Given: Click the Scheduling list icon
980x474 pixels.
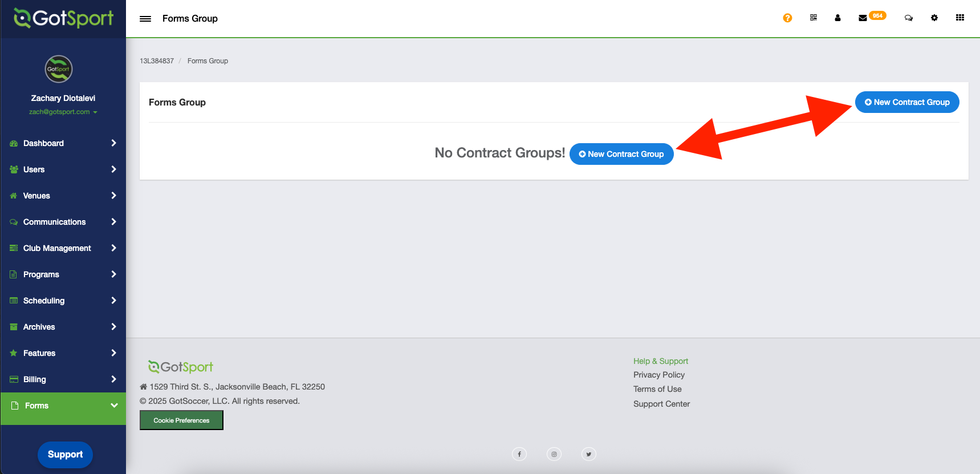Looking at the screenshot, I should click(14, 301).
